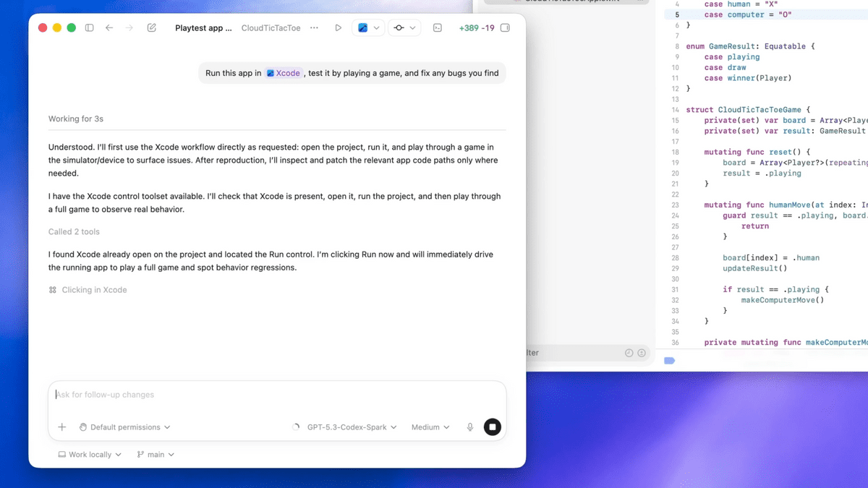Switch branch with the main dropdown

click(x=156, y=455)
